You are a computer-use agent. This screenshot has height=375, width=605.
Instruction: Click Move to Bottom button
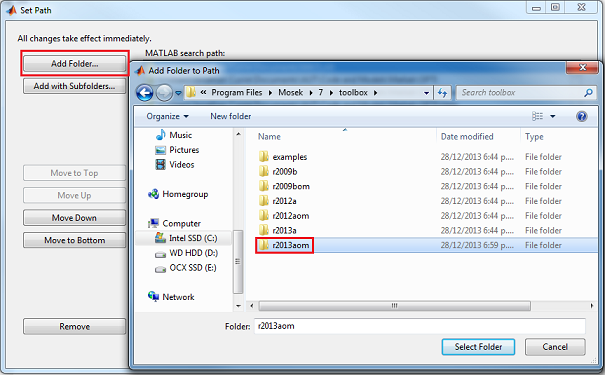pyautogui.click(x=74, y=240)
